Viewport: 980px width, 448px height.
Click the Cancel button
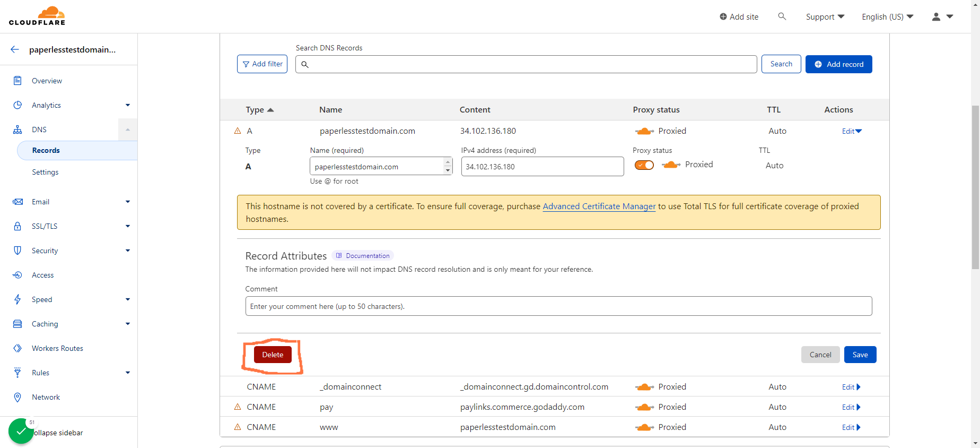[820, 355]
